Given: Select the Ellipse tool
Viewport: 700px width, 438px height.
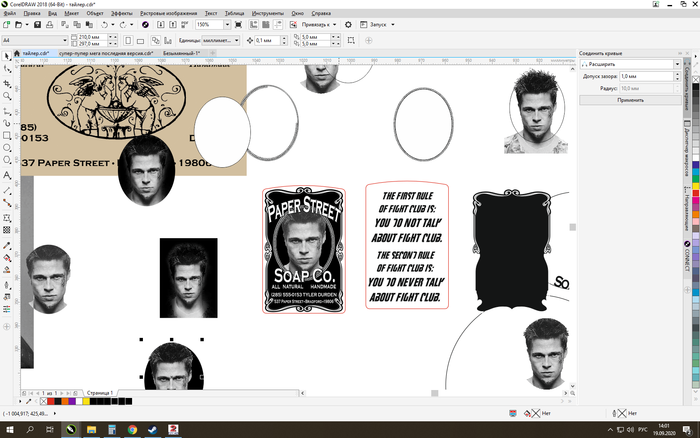Looking at the screenshot, I should 7,148.
